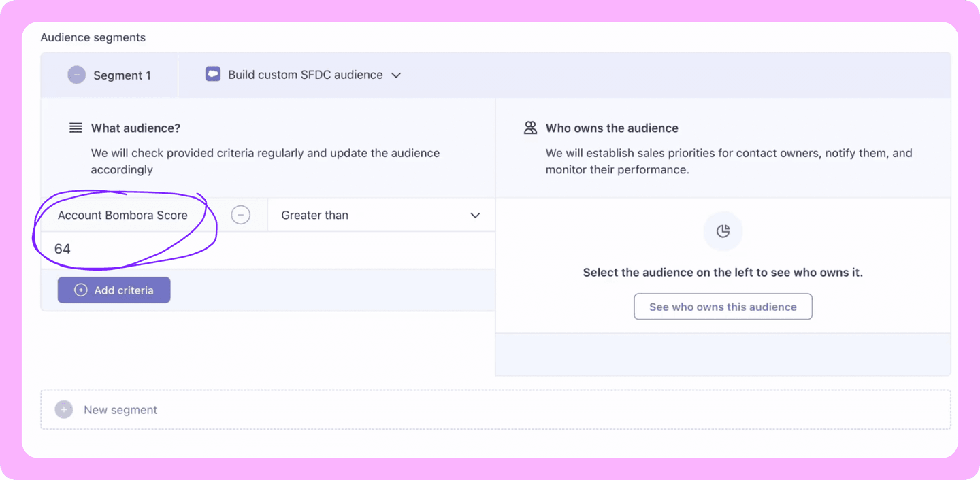Expand the chevron next to Build custom SFDC audience
Screen dimensions: 980x480
coord(396,75)
